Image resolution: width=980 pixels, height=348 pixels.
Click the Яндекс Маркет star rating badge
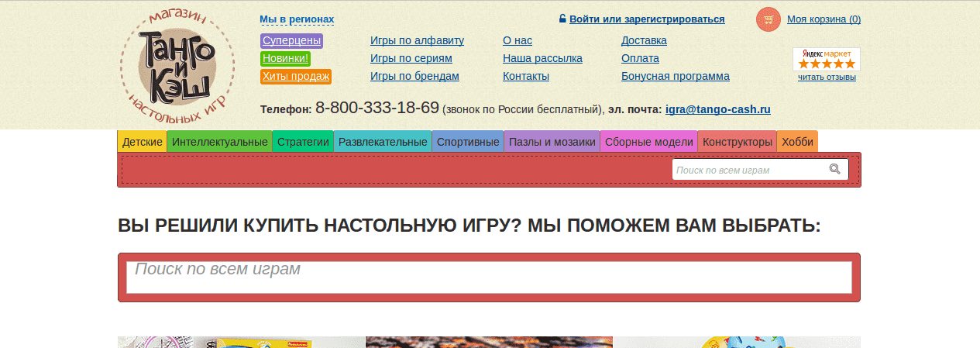(827, 59)
